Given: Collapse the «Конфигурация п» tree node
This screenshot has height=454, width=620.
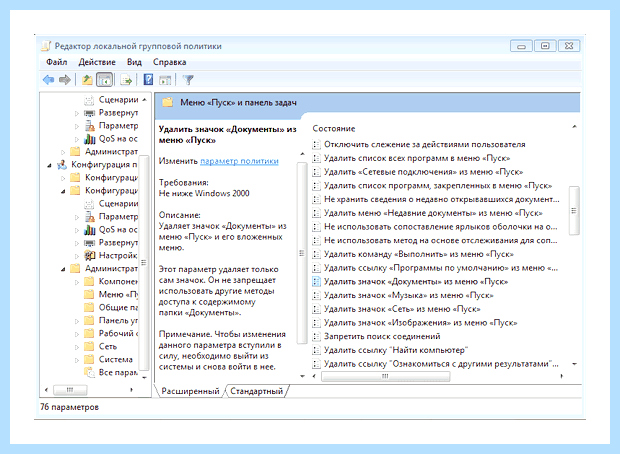Looking at the screenshot, I should (x=49, y=165).
